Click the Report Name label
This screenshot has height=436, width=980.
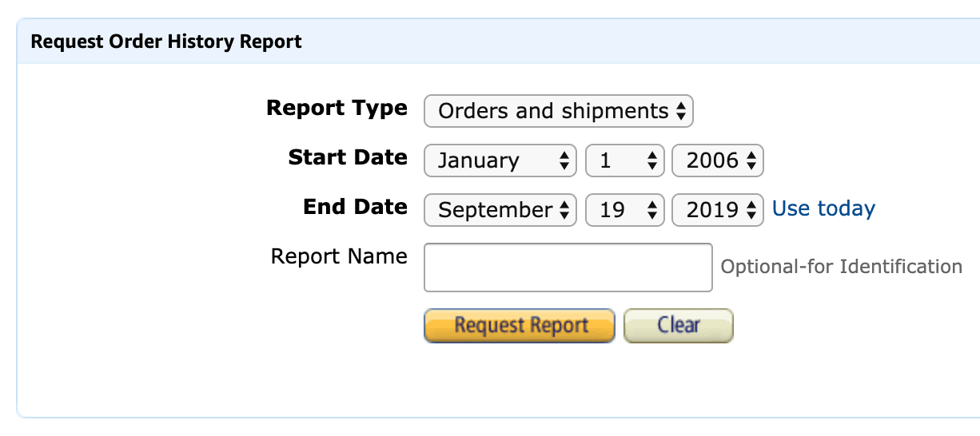point(339,256)
